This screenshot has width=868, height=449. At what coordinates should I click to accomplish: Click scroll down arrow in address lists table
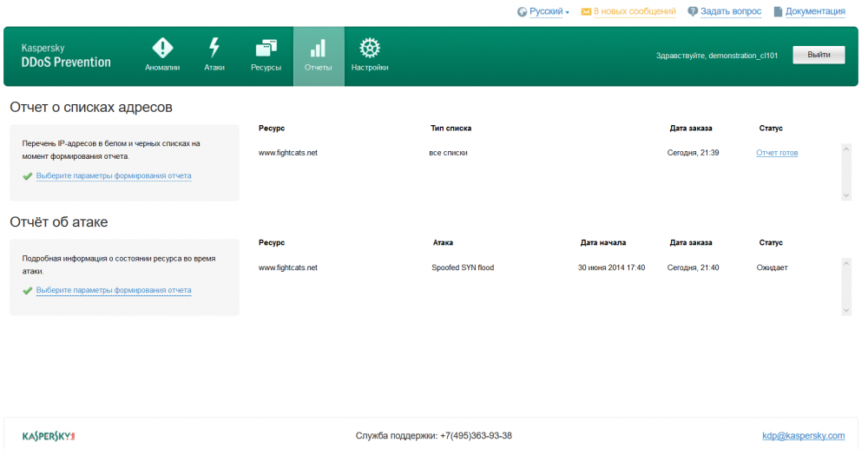click(845, 195)
